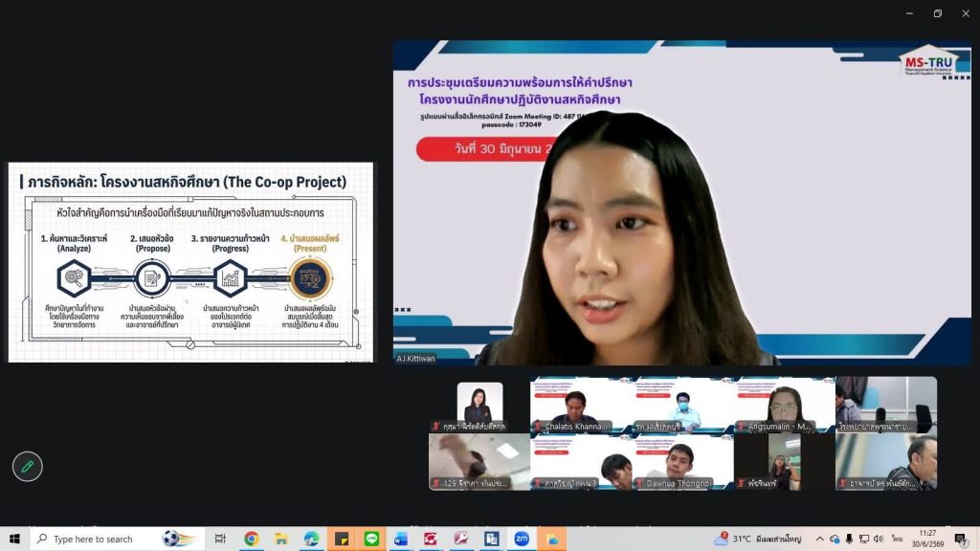Open the notification center icon
This screenshot has height=551, width=980.
point(961,539)
